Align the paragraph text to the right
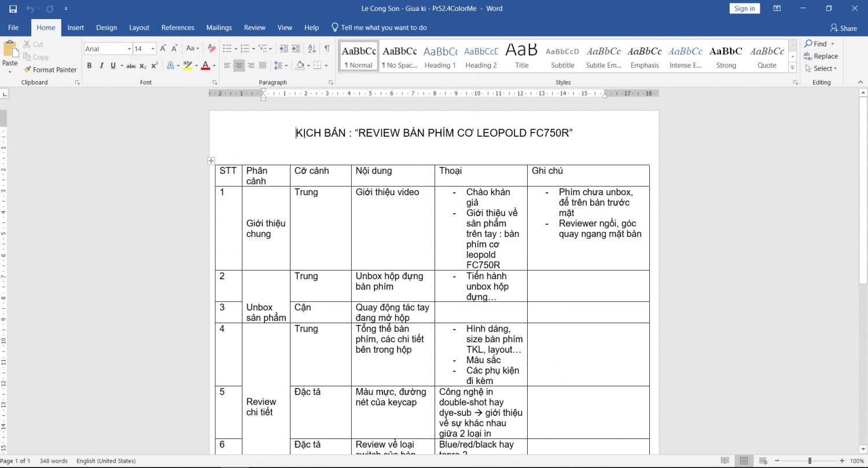868x468 pixels. [251, 66]
